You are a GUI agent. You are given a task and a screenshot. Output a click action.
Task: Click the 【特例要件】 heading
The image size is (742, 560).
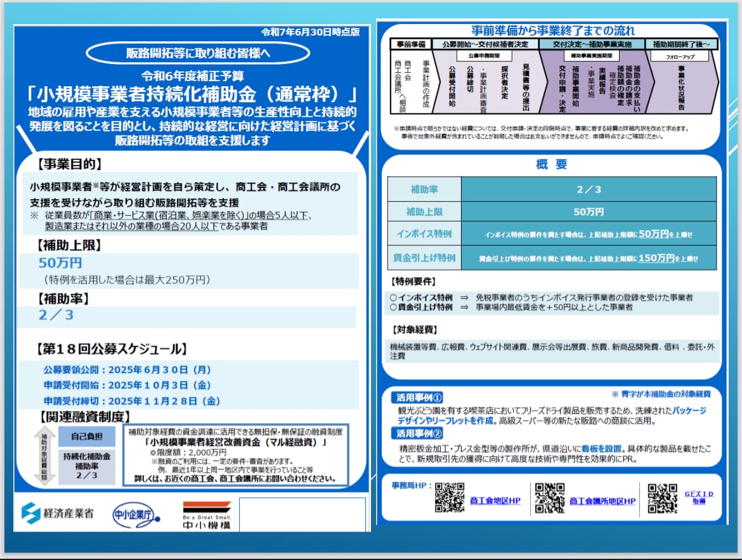(x=413, y=281)
